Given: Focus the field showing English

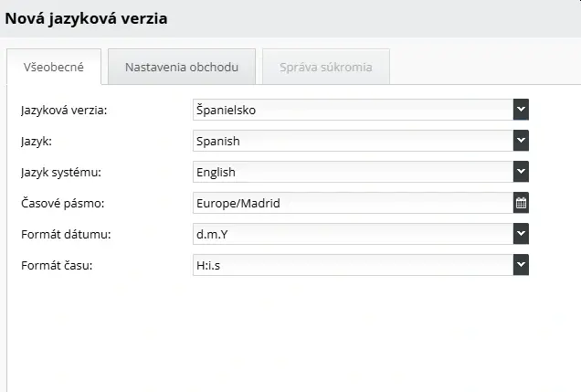Looking at the screenshot, I should point(353,172).
